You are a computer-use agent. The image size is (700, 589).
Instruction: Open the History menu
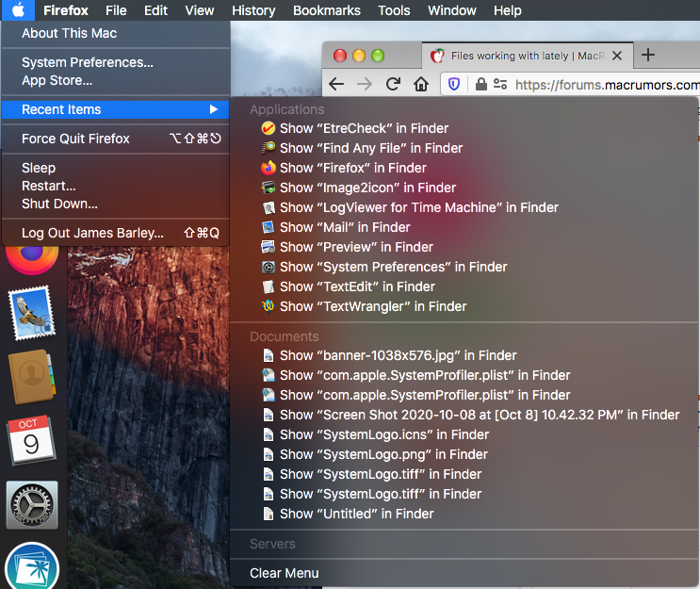pyautogui.click(x=253, y=10)
